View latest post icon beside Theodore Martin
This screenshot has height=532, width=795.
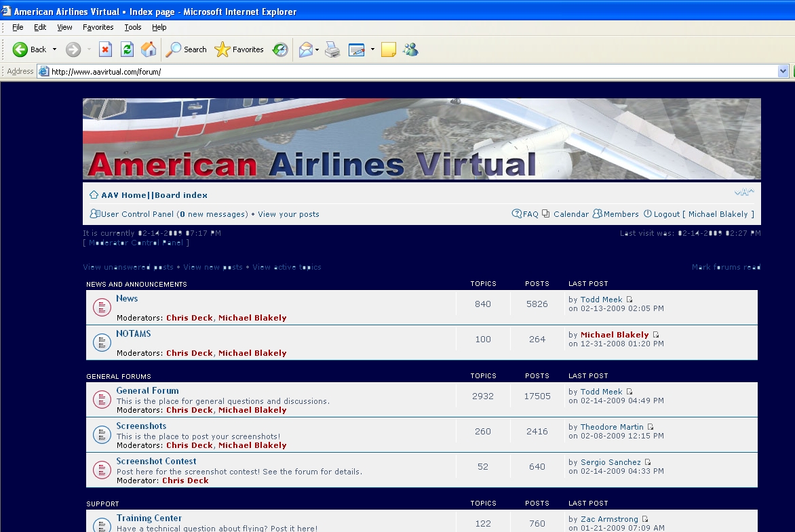tap(651, 427)
